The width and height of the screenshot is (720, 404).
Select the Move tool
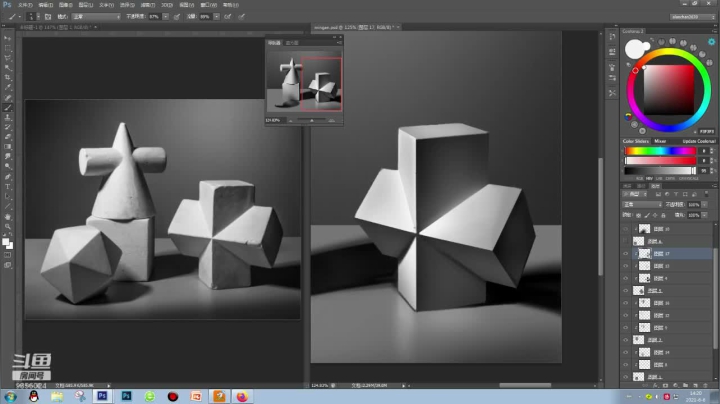coord(8,39)
